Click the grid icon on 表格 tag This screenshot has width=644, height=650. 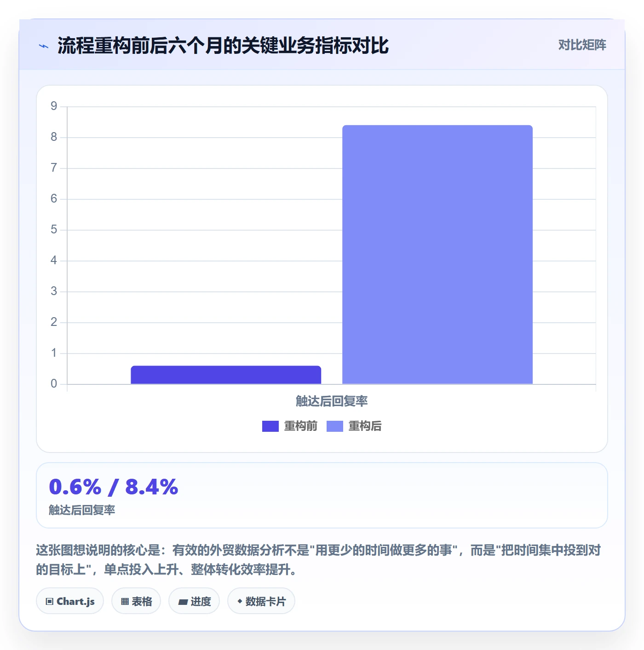click(125, 602)
